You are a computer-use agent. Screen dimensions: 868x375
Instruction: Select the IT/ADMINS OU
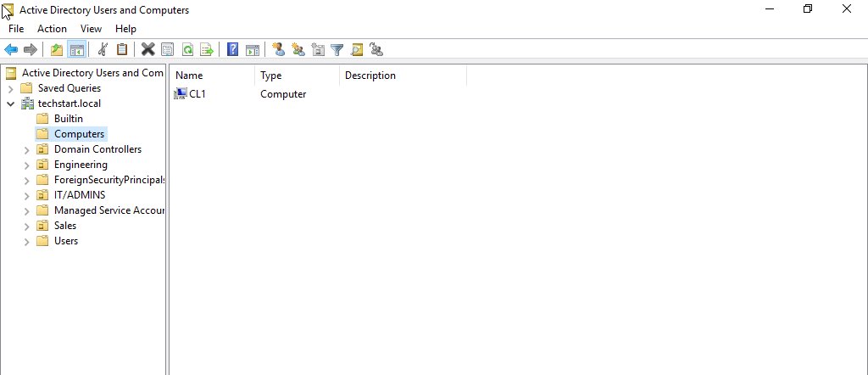[80, 195]
